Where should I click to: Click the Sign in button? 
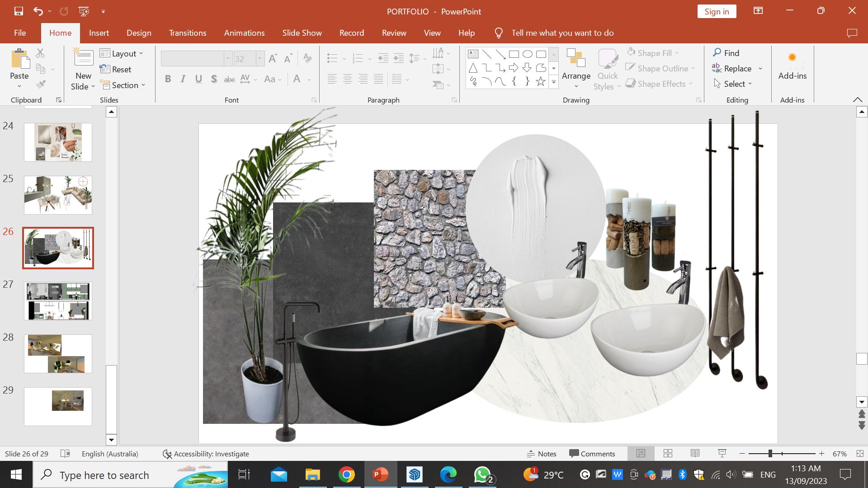(717, 12)
